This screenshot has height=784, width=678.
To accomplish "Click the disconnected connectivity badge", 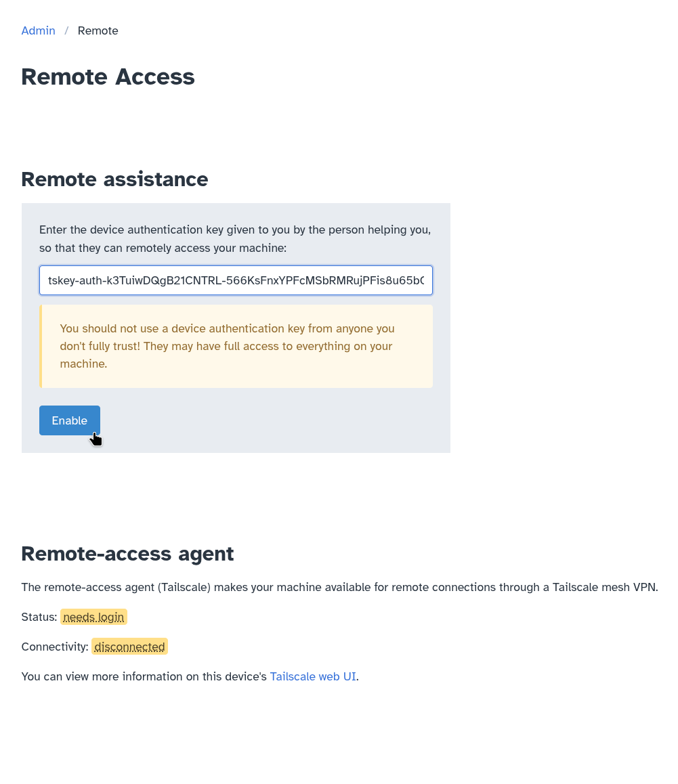I will [x=129, y=647].
